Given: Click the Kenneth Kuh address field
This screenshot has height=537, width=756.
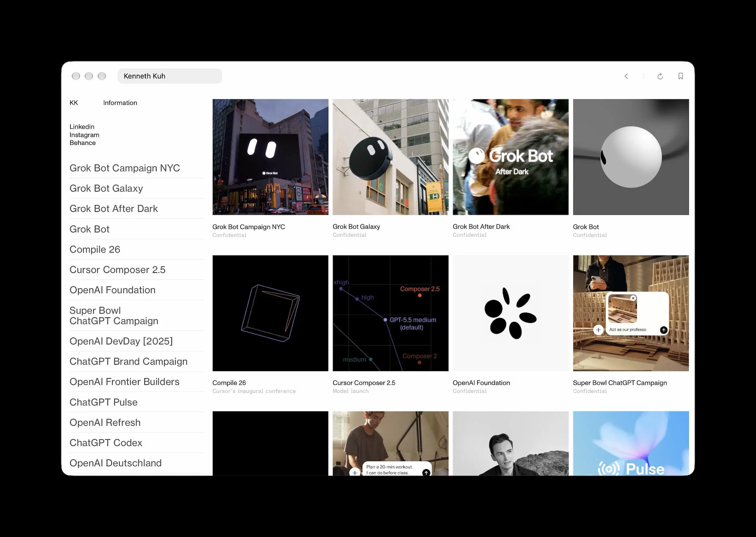Looking at the screenshot, I should coord(169,76).
